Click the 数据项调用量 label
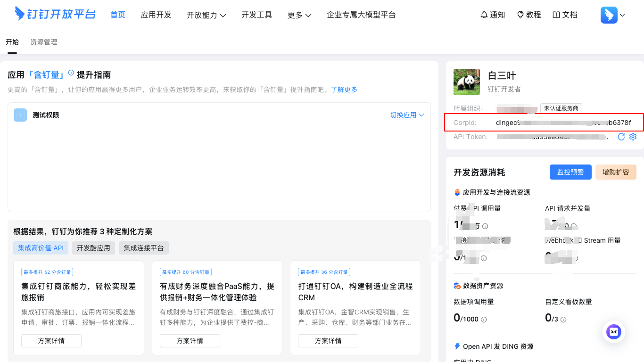 tap(474, 302)
